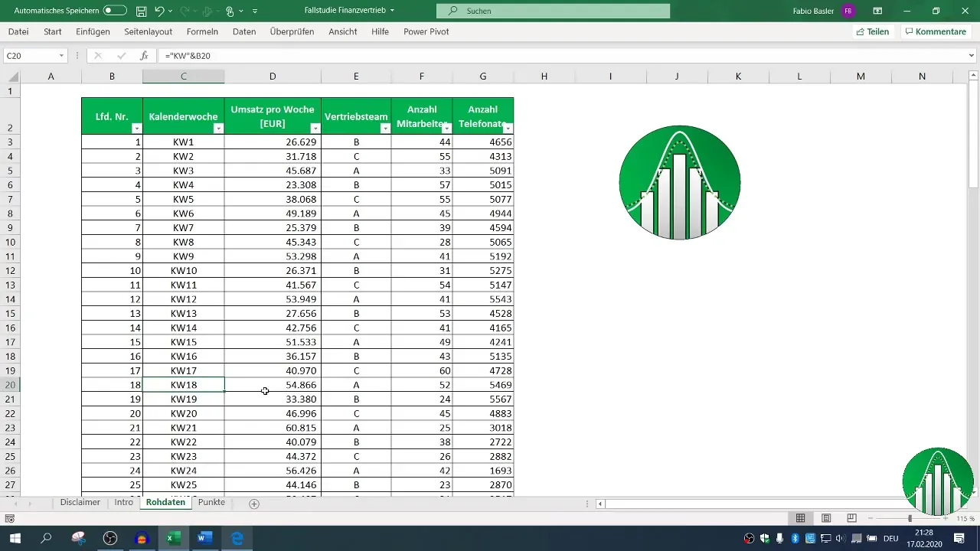Open the Anzahl Telefonate filter dropdown

508,129
